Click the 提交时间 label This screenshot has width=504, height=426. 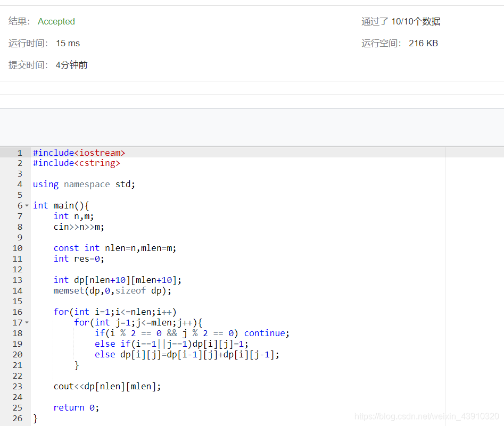[28, 65]
